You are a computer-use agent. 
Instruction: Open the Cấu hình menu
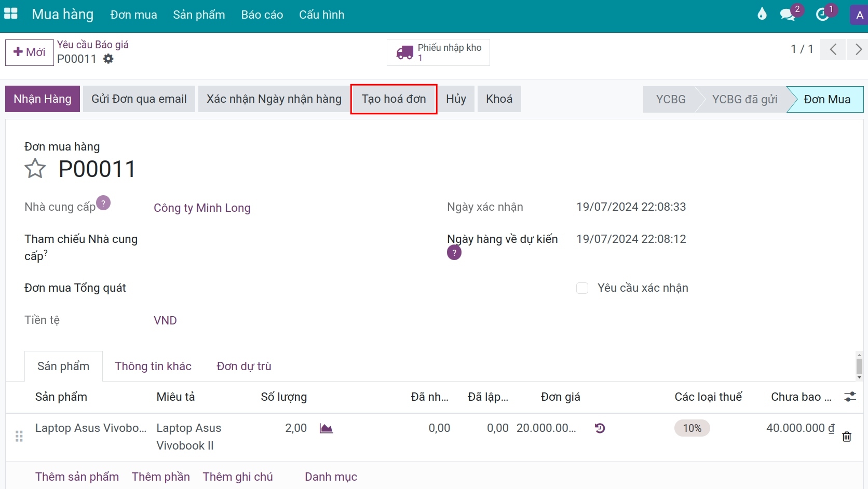coord(322,15)
